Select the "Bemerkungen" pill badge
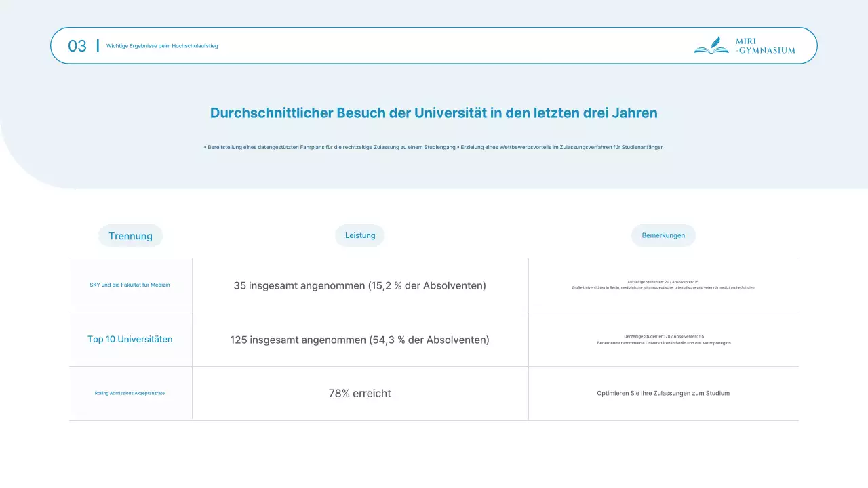 (x=663, y=235)
